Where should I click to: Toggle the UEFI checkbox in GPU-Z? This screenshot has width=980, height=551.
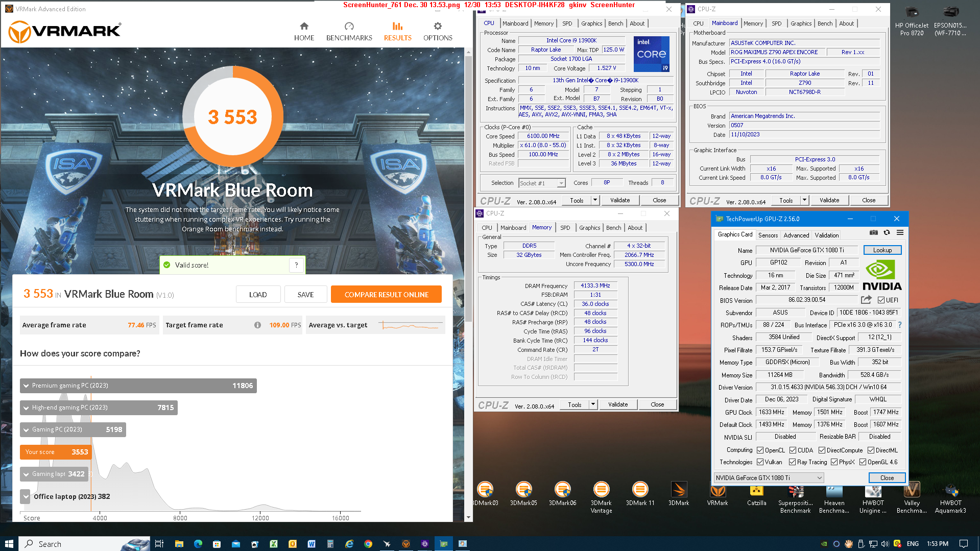[881, 300]
